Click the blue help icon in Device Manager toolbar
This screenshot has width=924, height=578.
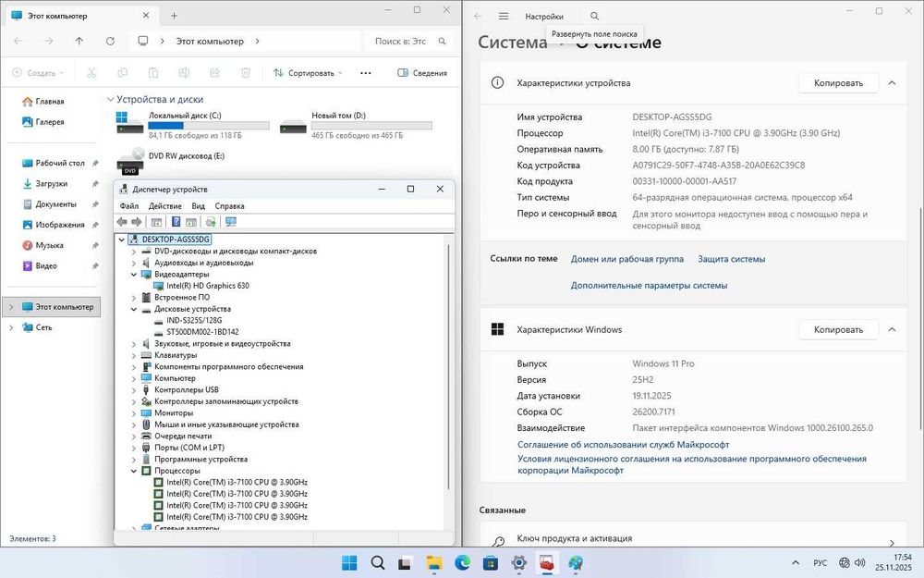tap(176, 222)
